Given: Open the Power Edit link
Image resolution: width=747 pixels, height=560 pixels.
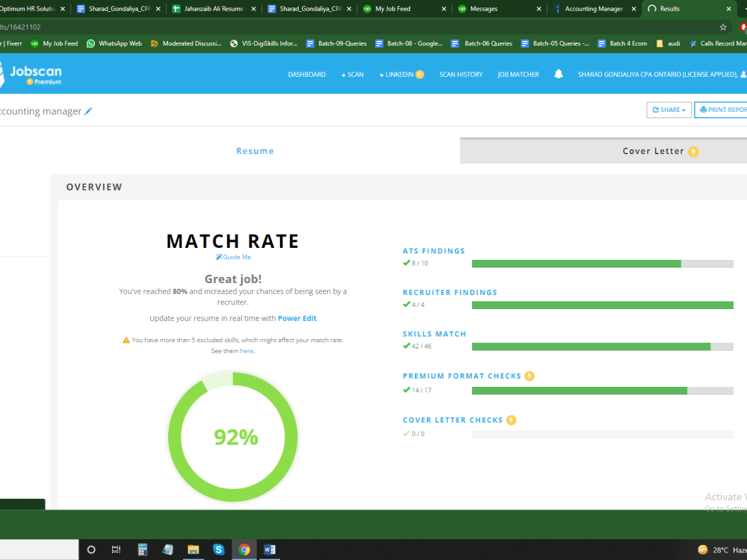Looking at the screenshot, I should point(297,318).
